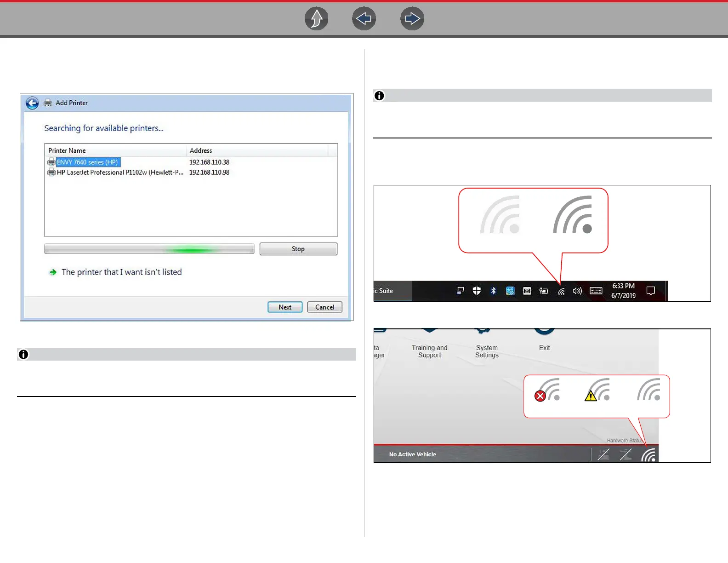Click Exit on the home screen
The image size is (728, 563).
545,348
